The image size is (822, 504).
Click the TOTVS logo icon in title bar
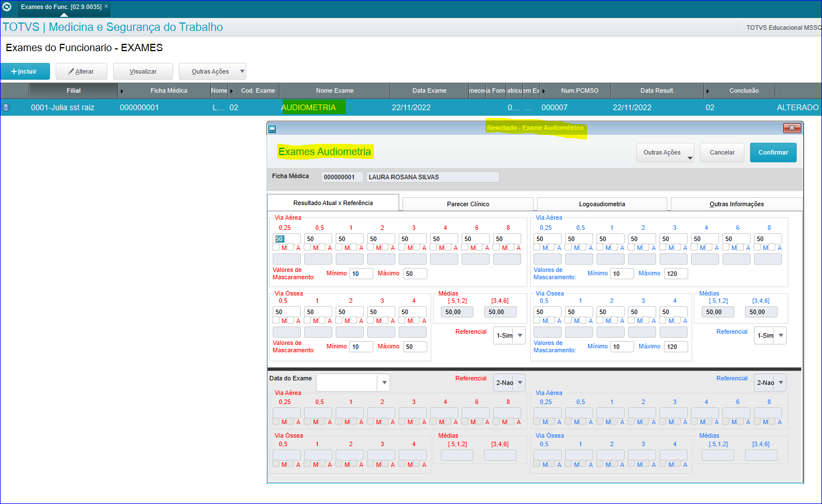(7, 7)
